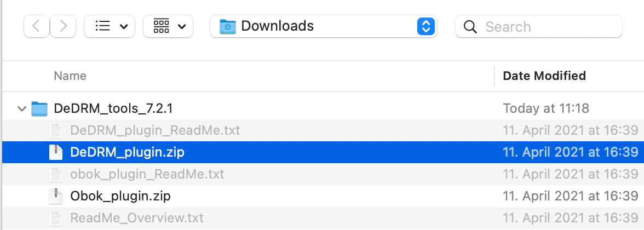Click the Search input field
Screen dimensions: 644x230
click(538, 27)
